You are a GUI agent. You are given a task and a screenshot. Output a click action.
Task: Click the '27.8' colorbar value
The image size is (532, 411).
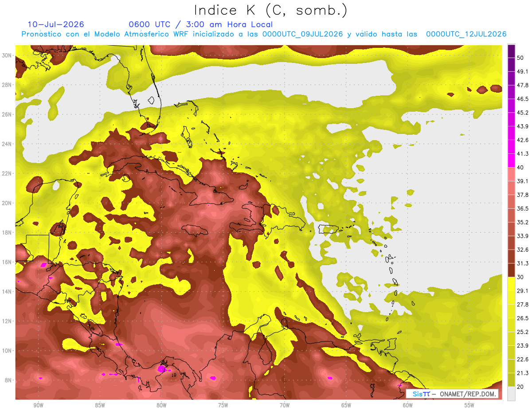coord(522,304)
